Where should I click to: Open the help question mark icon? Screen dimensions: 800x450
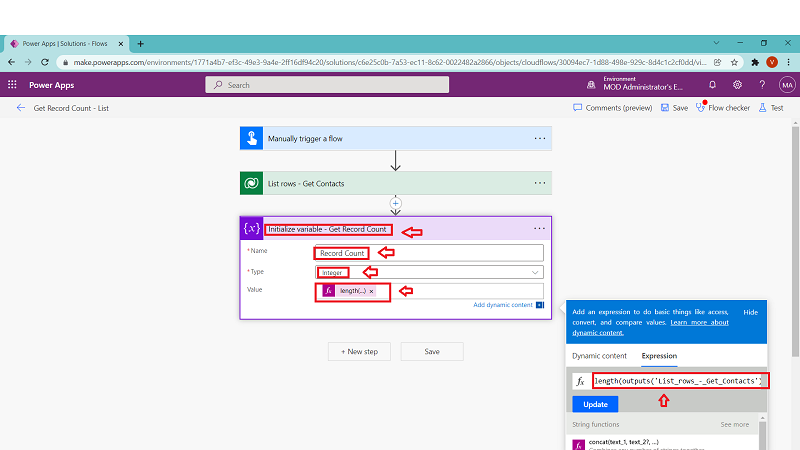pyautogui.click(x=762, y=85)
